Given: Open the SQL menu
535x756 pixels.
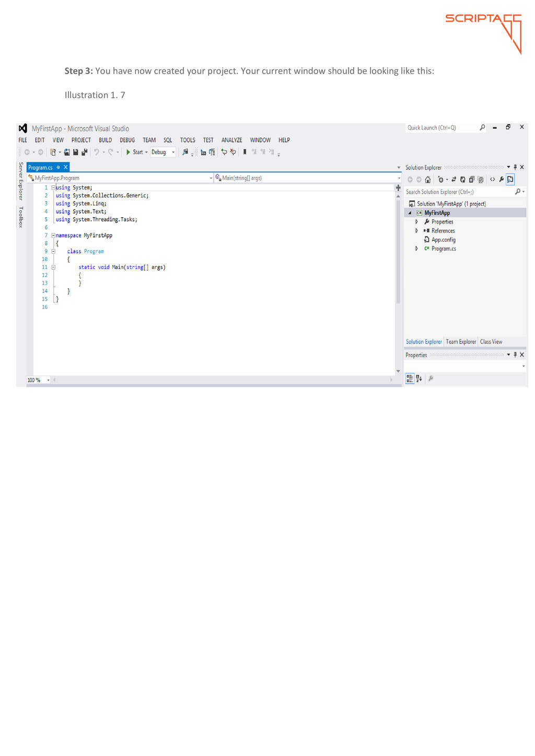Looking at the screenshot, I should tap(167, 140).
